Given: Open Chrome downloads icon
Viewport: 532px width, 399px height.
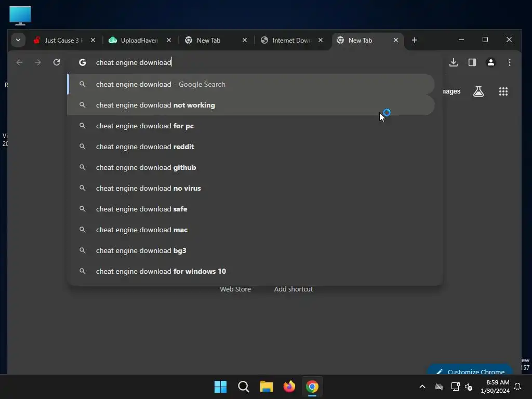Looking at the screenshot, I should [x=453, y=62].
